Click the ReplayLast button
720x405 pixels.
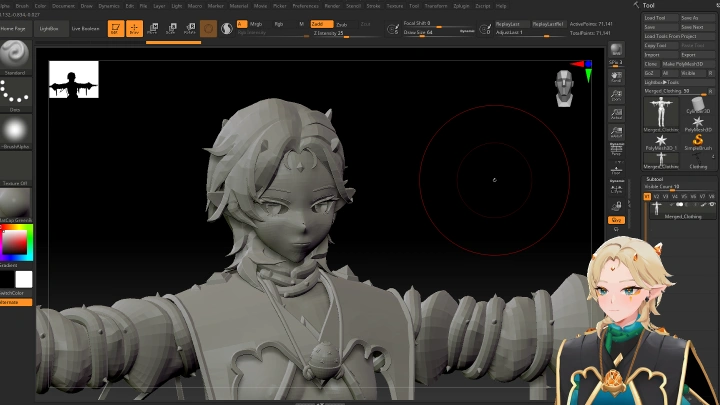click(x=512, y=24)
